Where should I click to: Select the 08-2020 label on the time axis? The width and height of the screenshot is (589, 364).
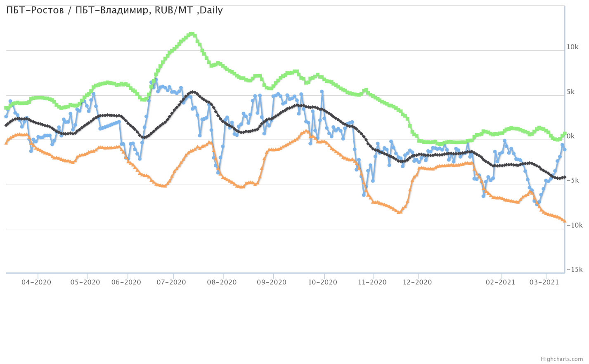point(222,282)
